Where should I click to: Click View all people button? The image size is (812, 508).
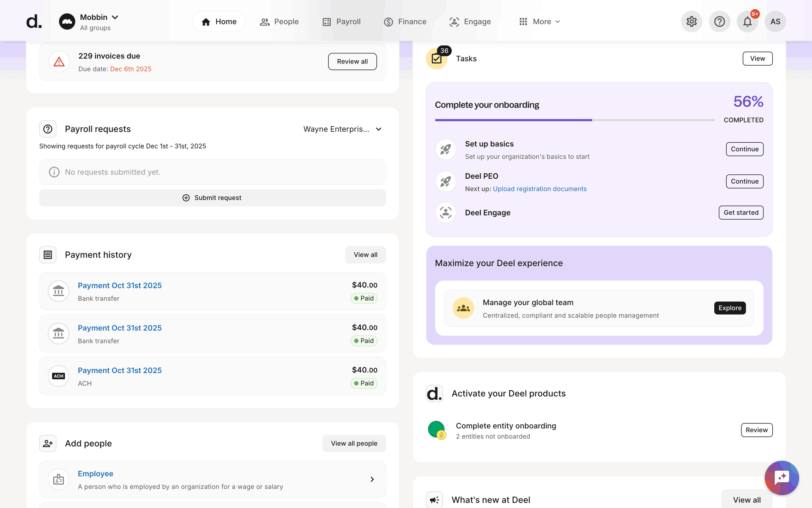click(354, 443)
